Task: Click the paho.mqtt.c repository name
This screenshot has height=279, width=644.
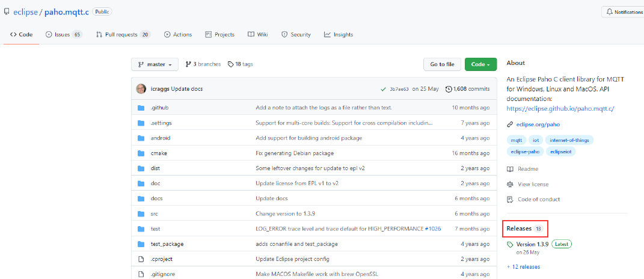Action: click(67, 12)
